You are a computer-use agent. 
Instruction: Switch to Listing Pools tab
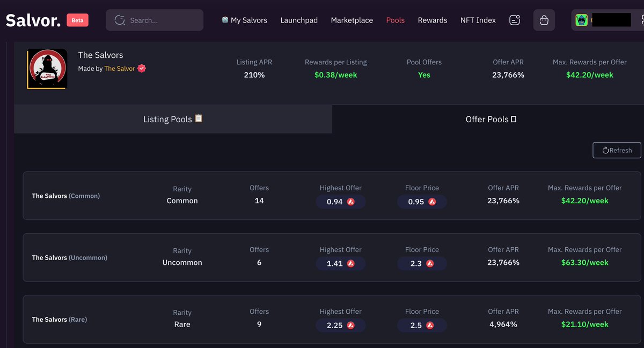pos(173,119)
